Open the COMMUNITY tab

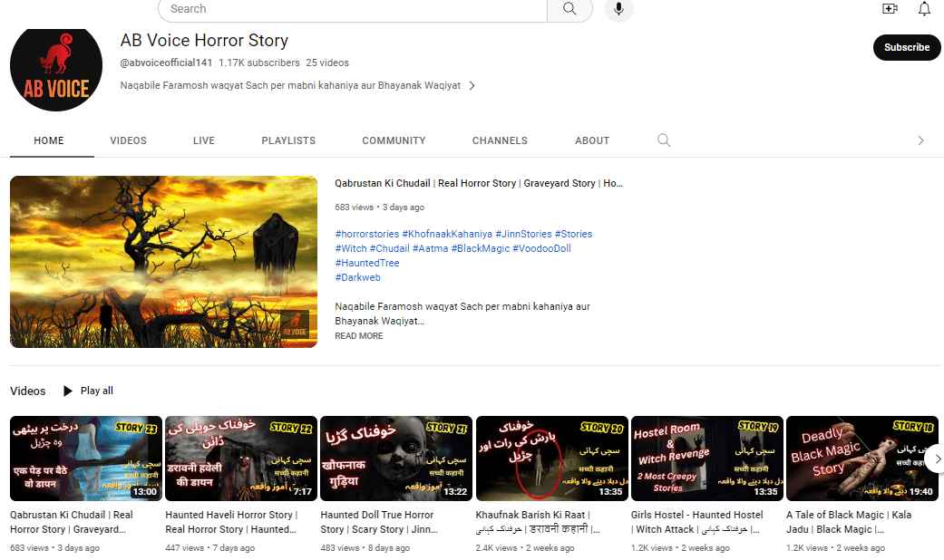point(394,140)
